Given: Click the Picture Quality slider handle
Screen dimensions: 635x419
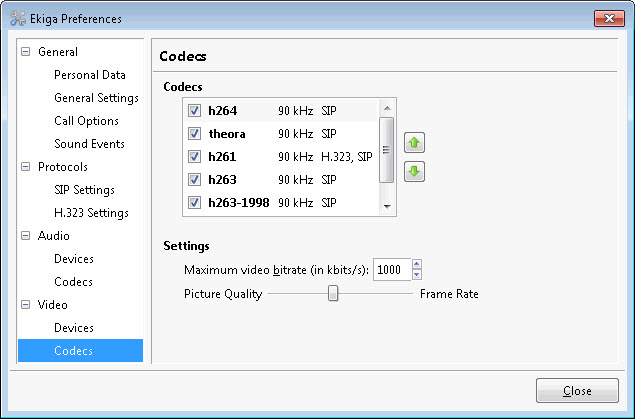Looking at the screenshot, I should (x=334, y=294).
